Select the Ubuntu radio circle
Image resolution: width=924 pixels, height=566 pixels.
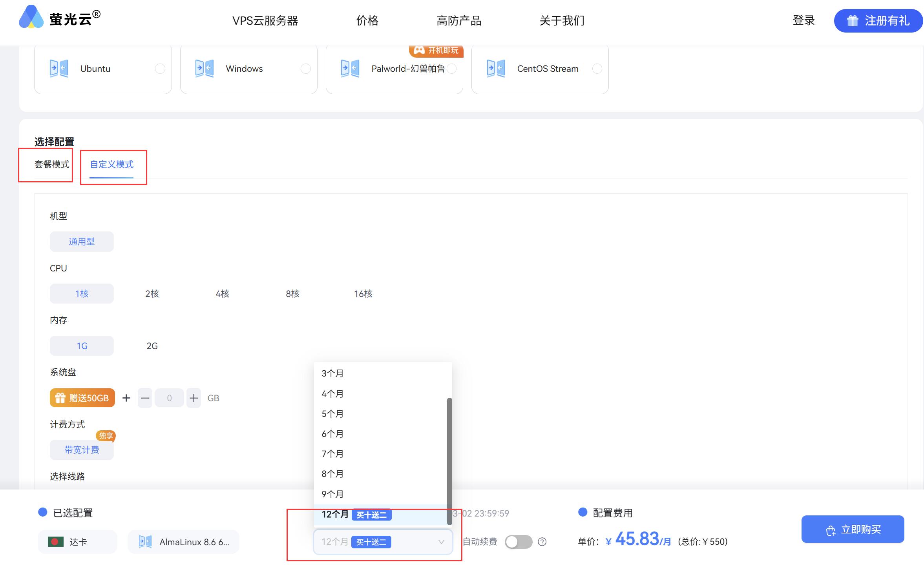(x=160, y=68)
